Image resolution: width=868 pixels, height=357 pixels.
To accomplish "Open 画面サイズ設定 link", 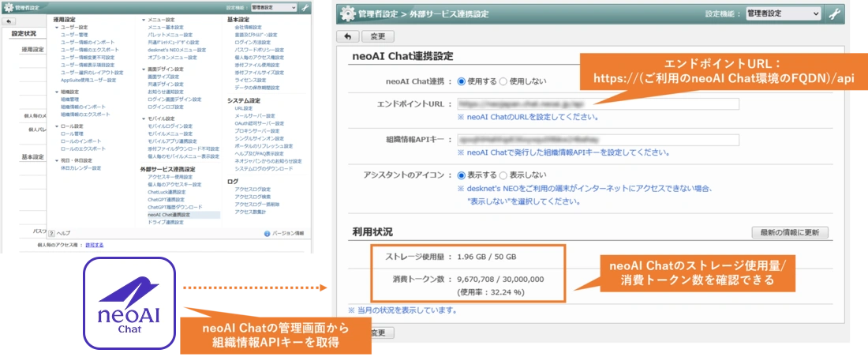I will click(164, 77).
